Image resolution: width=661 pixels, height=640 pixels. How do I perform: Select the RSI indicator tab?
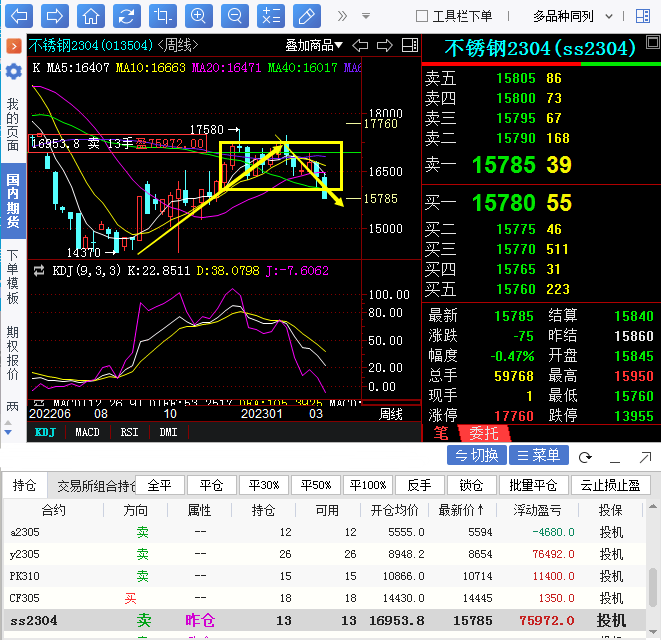129,433
